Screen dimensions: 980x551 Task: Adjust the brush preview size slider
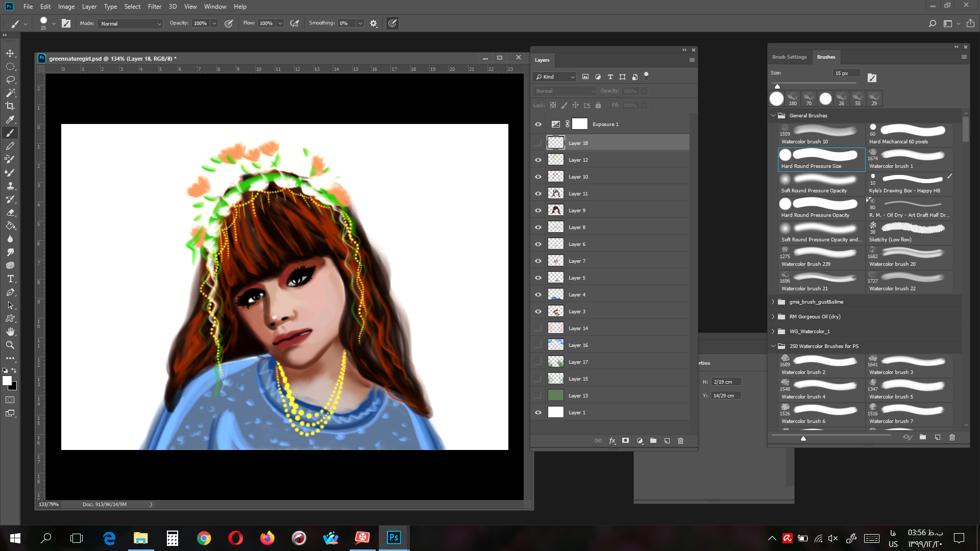click(x=803, y=438)
